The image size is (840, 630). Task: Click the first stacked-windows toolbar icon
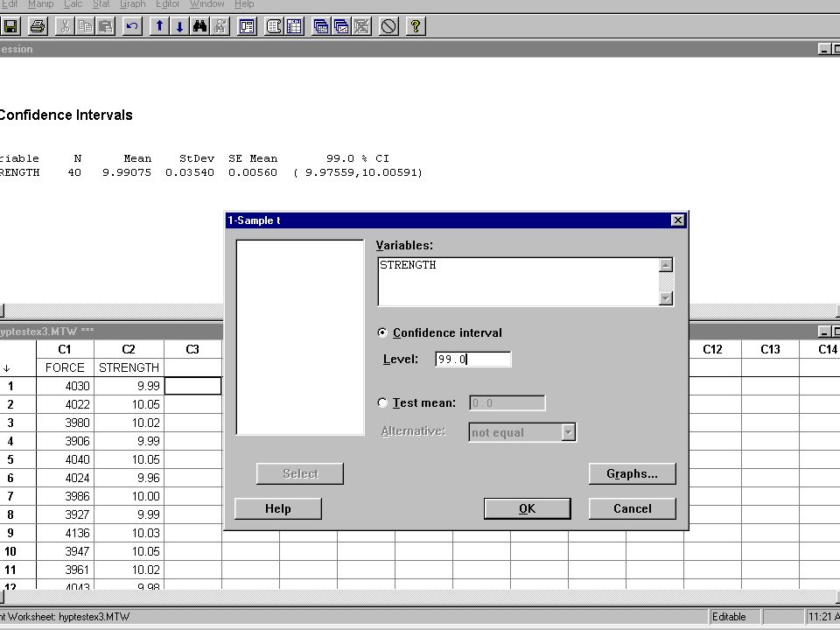[321, 26]
